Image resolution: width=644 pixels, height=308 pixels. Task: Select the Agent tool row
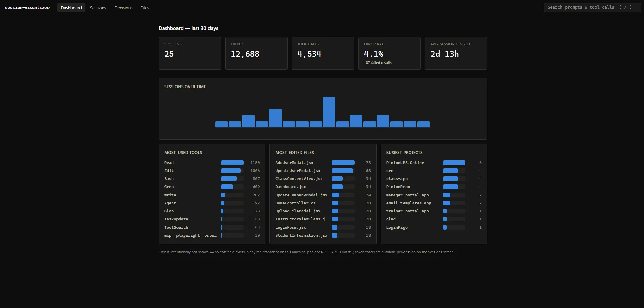tap(212, 203)
